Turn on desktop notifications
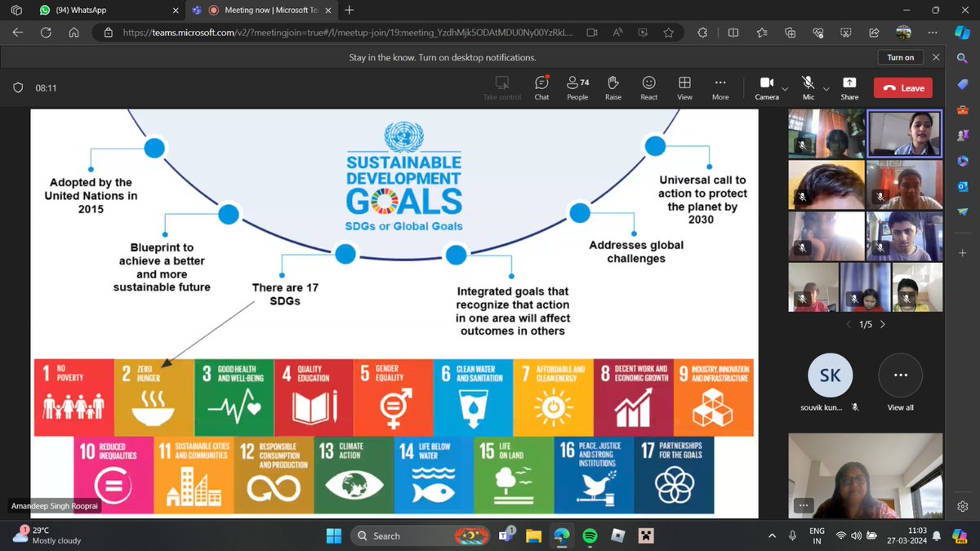Screen dimensions: 980x551 pos(901,57)
